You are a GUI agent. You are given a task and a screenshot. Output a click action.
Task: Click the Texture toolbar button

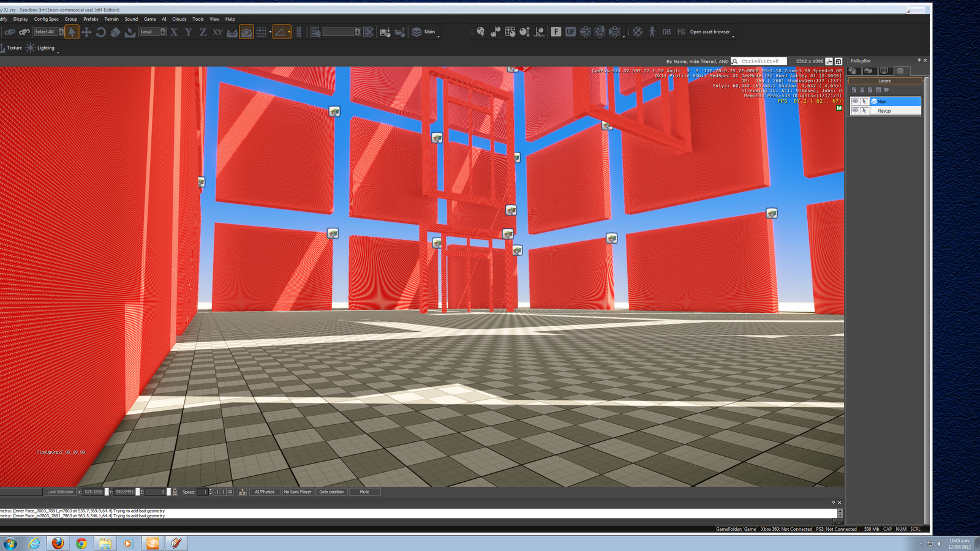pos(12,48)
